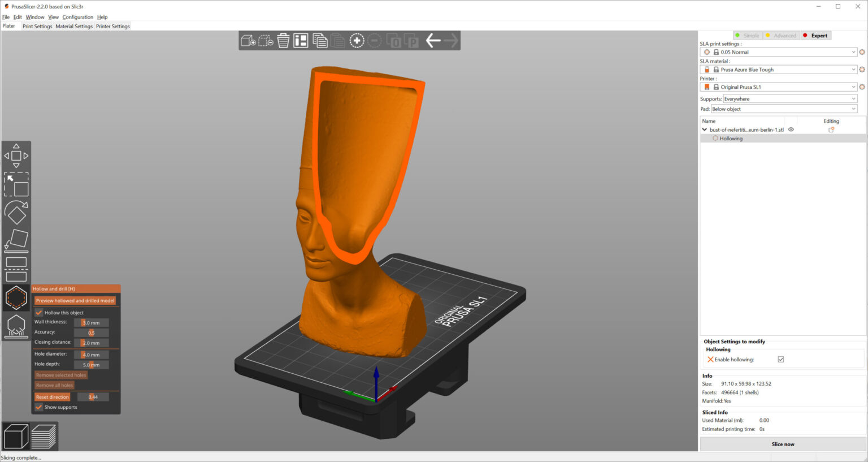Switch to layer slice preview view
This screenshot has width=868, height=462.
coord(44,435)
